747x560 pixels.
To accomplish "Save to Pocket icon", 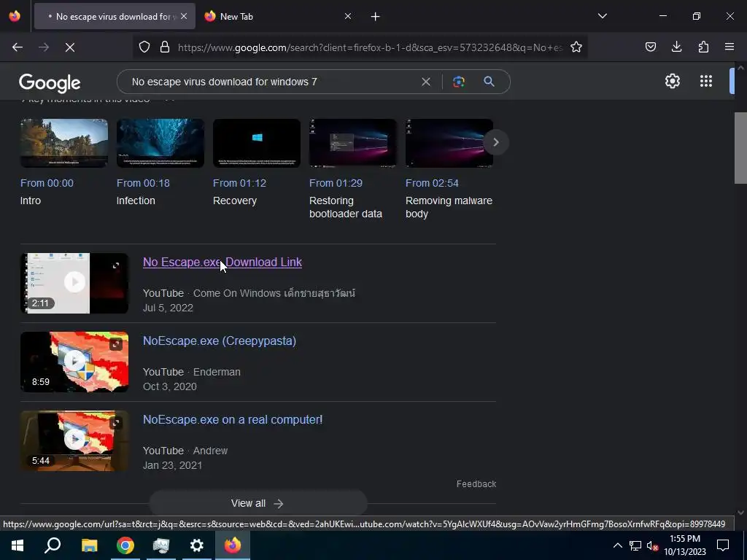I will (x=650, y=47).
